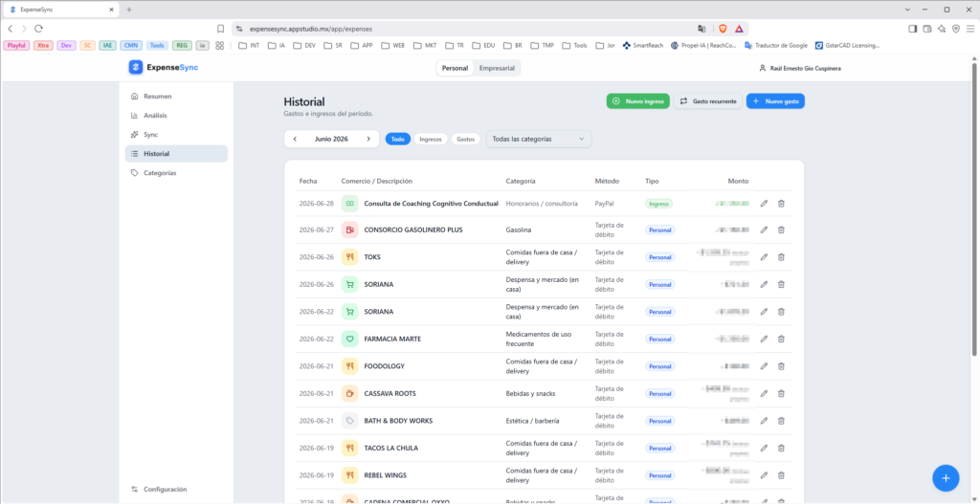
Task: Click the page vertical scrollbar
Action: 974,207
